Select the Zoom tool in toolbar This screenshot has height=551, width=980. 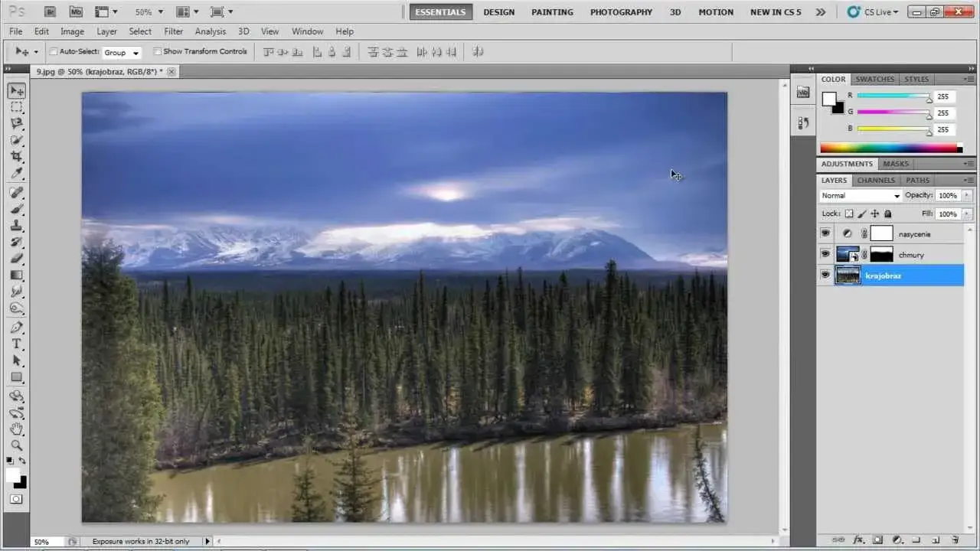click(16, 445)
